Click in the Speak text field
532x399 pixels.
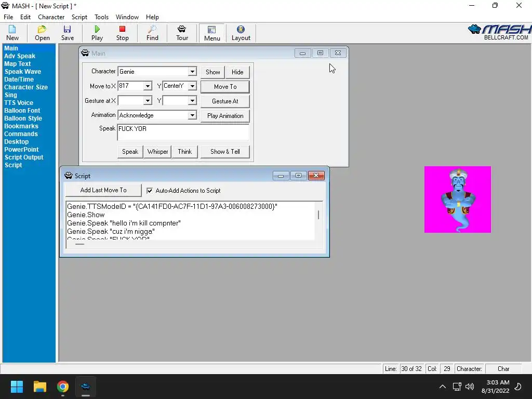(x=183, y=132)
